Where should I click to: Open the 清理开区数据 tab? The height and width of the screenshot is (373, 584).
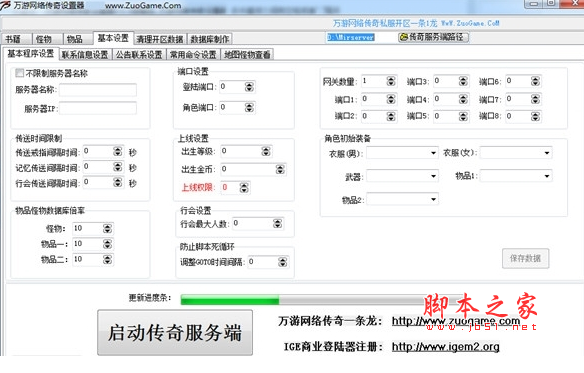160,39
